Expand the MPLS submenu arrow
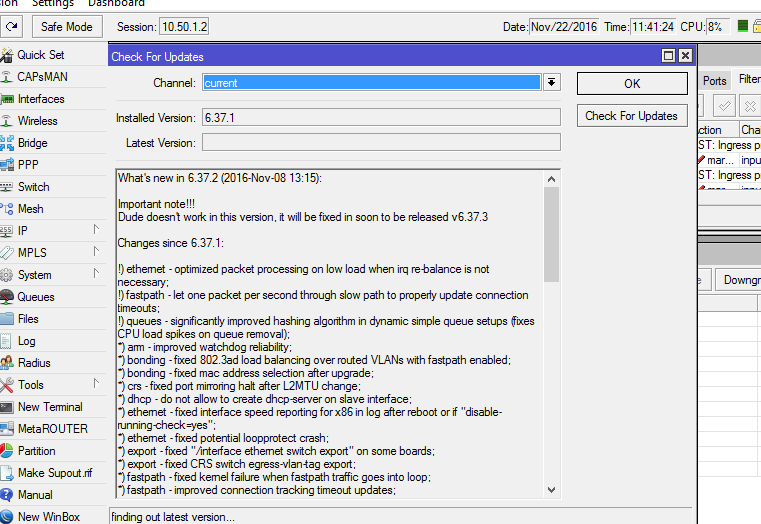The image size is (761, 524). (x=96, y=251)
